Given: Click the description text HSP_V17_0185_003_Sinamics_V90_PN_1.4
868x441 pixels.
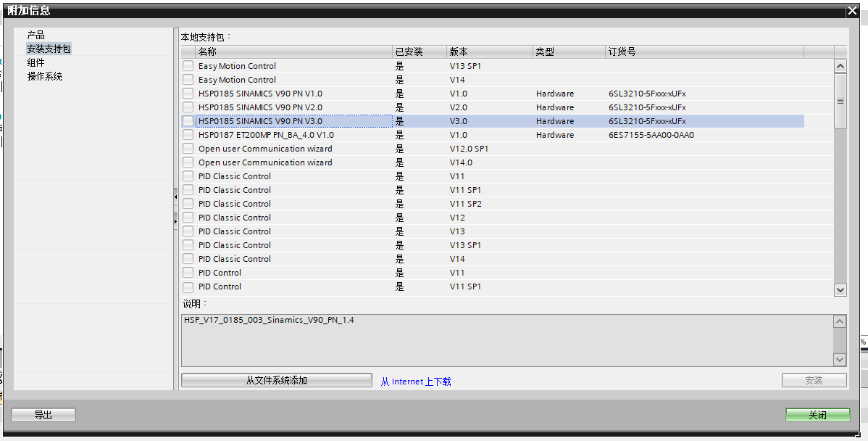Looking at the screenshot, I should point(269,320).
